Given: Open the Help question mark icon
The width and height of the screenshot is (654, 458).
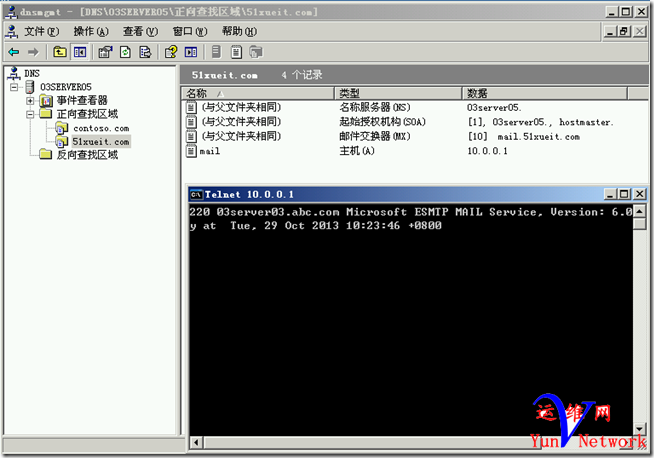Looking at the screenshot, I should 171,52.
